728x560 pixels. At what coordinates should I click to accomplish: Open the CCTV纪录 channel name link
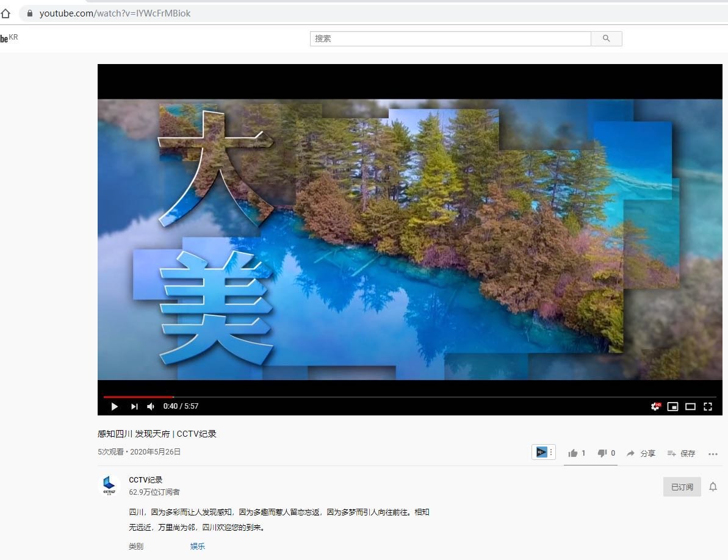[x=145, y=480]
